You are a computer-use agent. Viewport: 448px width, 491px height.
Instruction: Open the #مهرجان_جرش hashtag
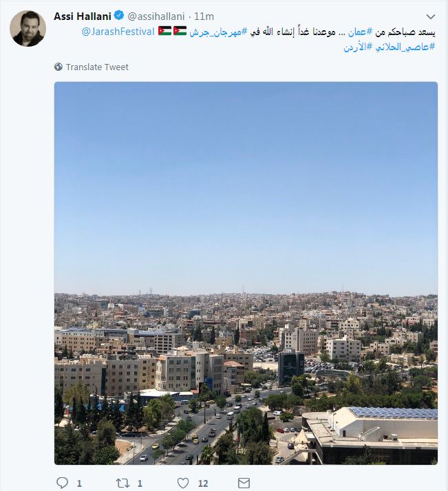click(218, 32)
